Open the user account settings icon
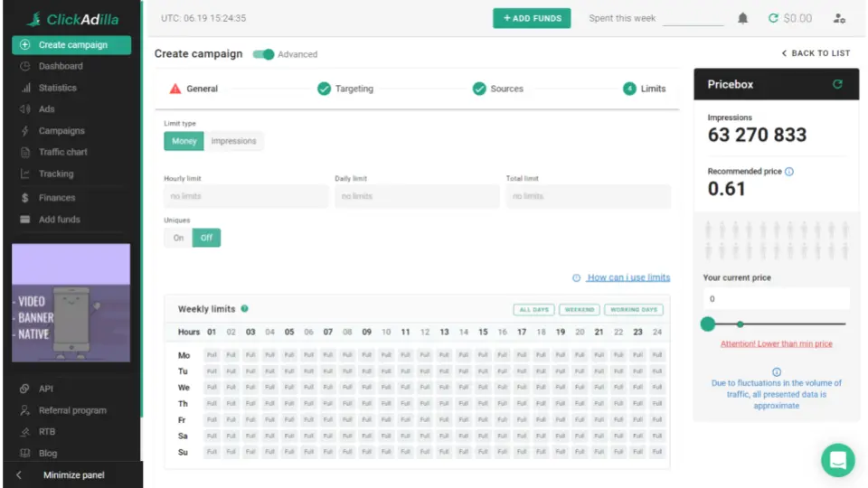868x488 pixels. click(839, 18)
